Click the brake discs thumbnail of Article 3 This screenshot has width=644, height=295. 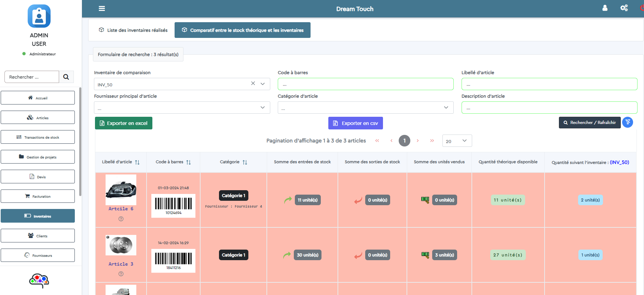pos(121,245)
